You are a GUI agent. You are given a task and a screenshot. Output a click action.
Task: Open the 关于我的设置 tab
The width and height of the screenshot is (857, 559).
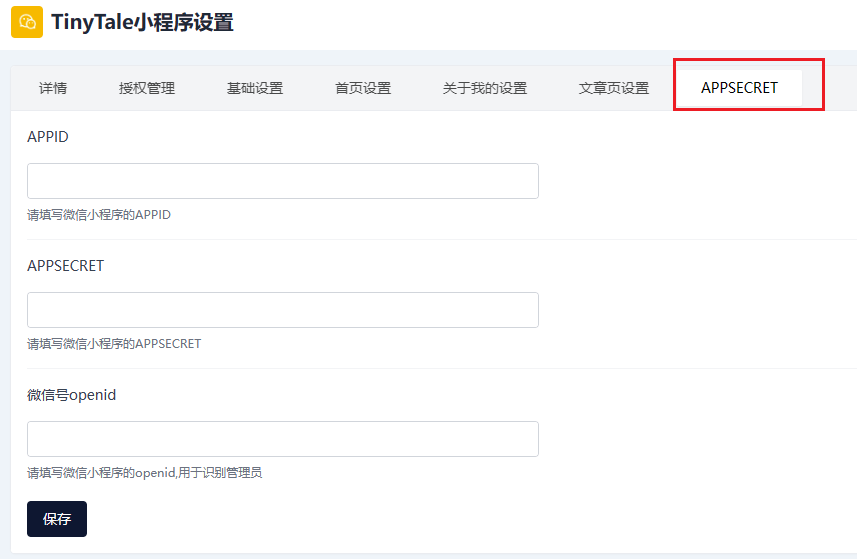coord(485,88)
